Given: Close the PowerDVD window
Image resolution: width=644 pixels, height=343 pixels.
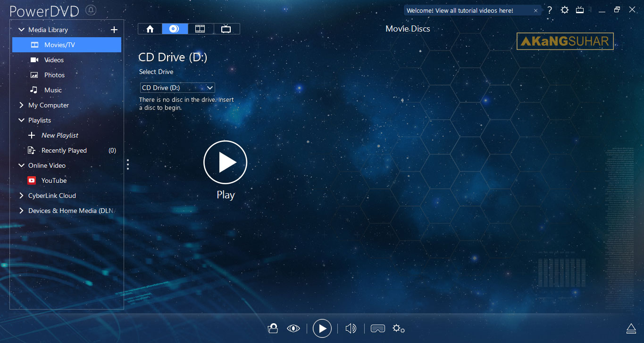Looking at the screenshot, I should [632, 10].
